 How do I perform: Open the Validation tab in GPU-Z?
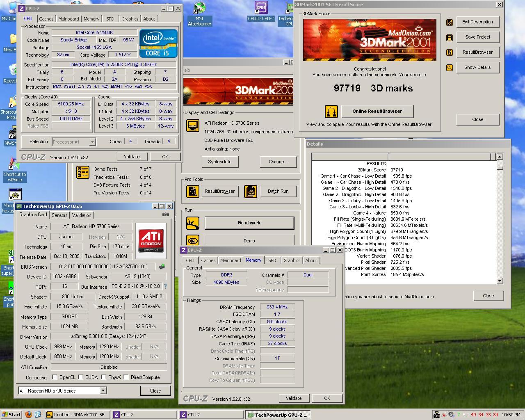pos(82,215)
